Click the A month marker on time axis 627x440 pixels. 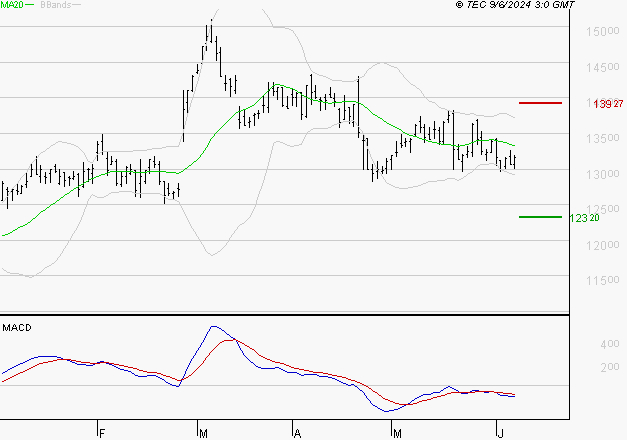297,433
